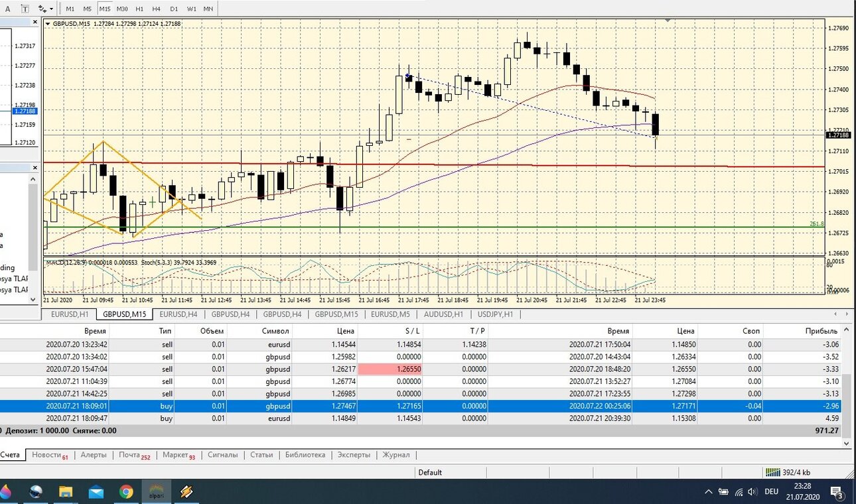Image resolution: width=856 pixels, height=504 pixels.
Task: Click the 4.59 profit value
Action: point(831,418)
